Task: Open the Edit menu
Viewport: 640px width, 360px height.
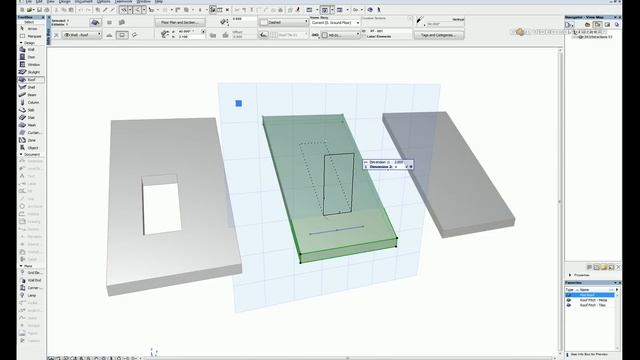Action: [x=39, y=2]
